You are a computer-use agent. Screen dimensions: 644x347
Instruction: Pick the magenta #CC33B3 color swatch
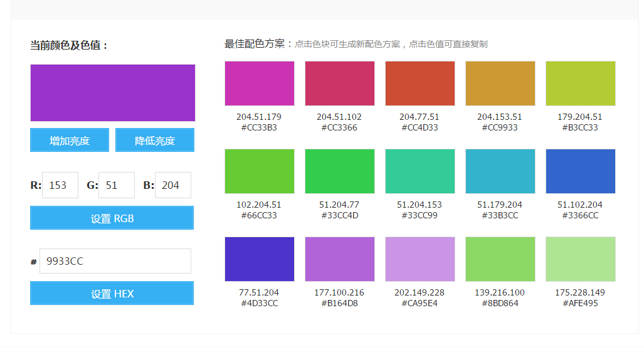click(260, 83)
